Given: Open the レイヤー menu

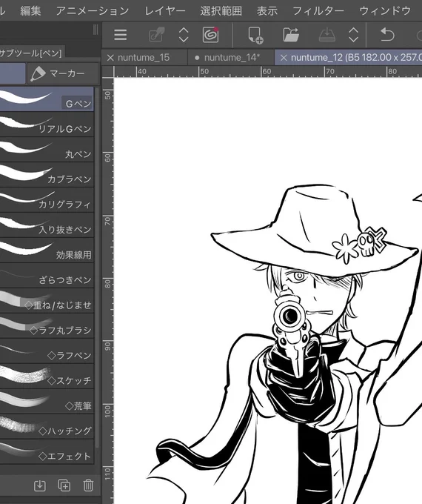Looking at the screenshot, I should 165,11.
